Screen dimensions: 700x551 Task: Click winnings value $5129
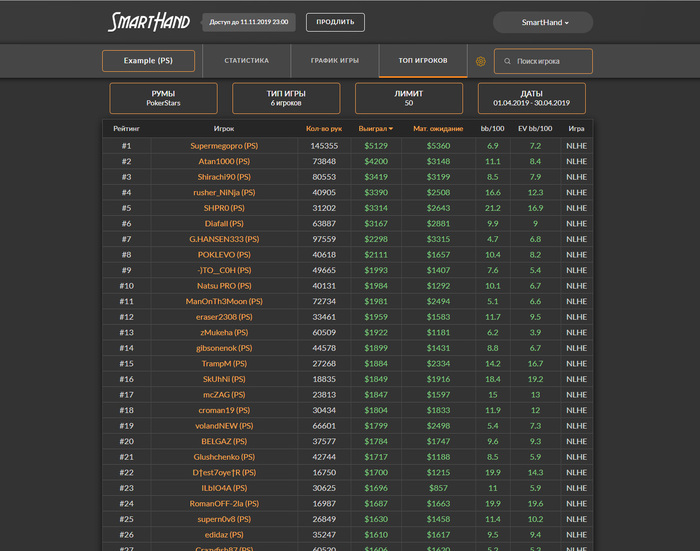[376, 146]
